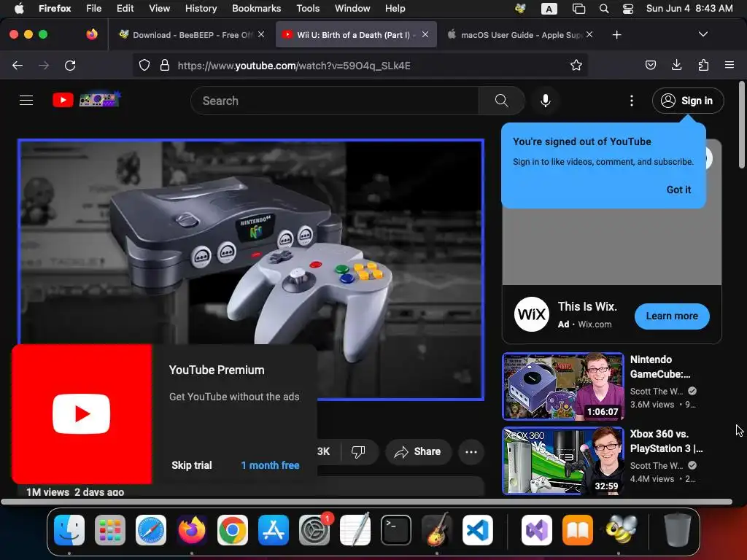Open Spotlight search in menu bar
The image size is (747, 560).
(x=603, y=9)
